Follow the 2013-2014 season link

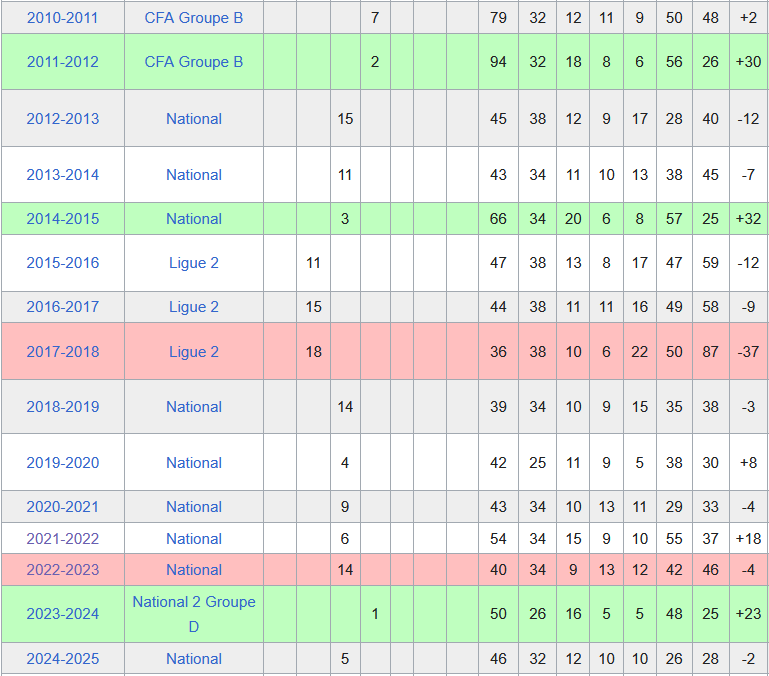pos(62,175)
